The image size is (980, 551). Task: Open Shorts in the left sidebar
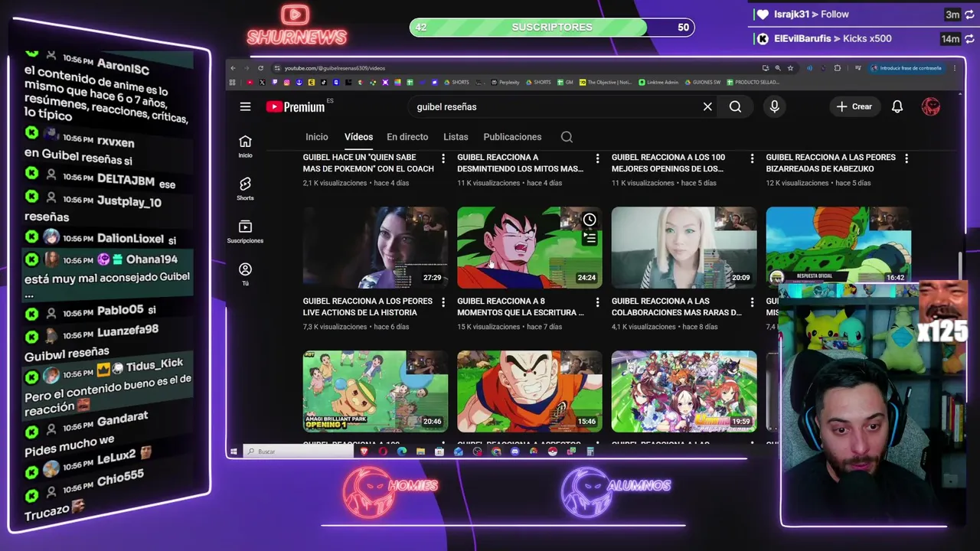pos(245,188)
